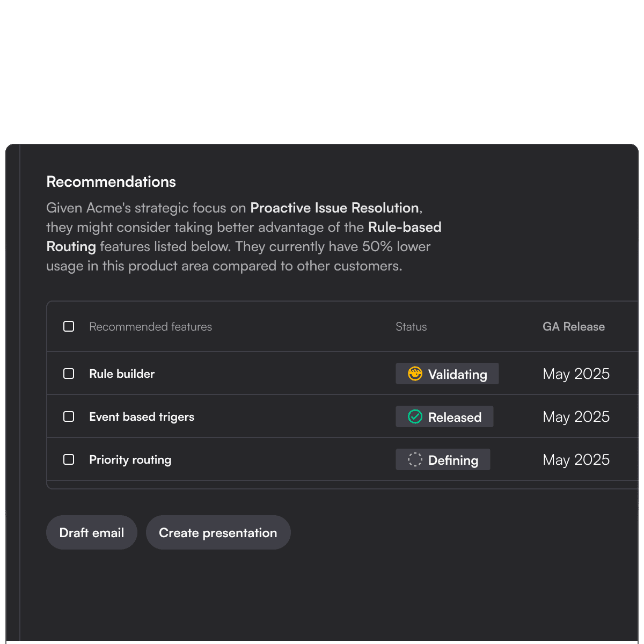Select the Priority routing feature name

pyautogui.click(x=130, y=460)
